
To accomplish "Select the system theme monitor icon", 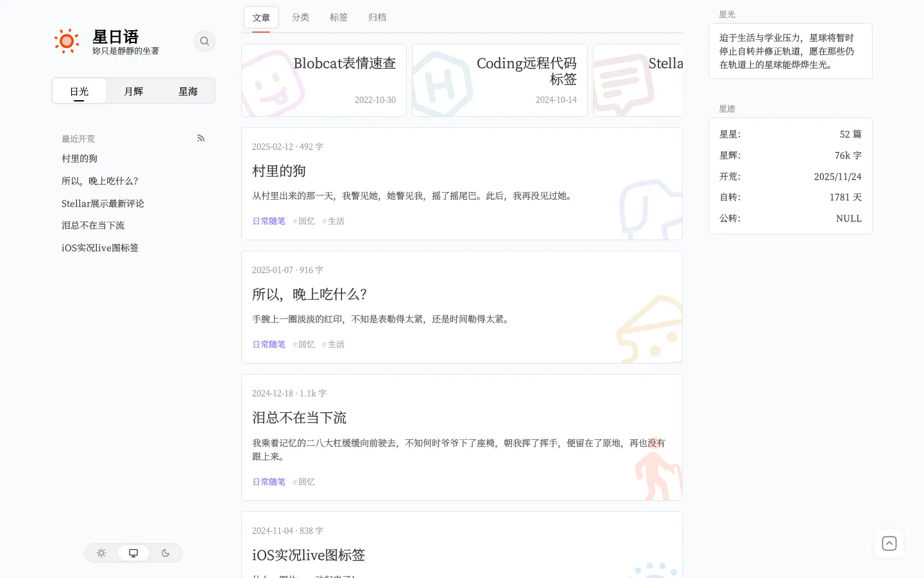I will [x=133, y=553].
